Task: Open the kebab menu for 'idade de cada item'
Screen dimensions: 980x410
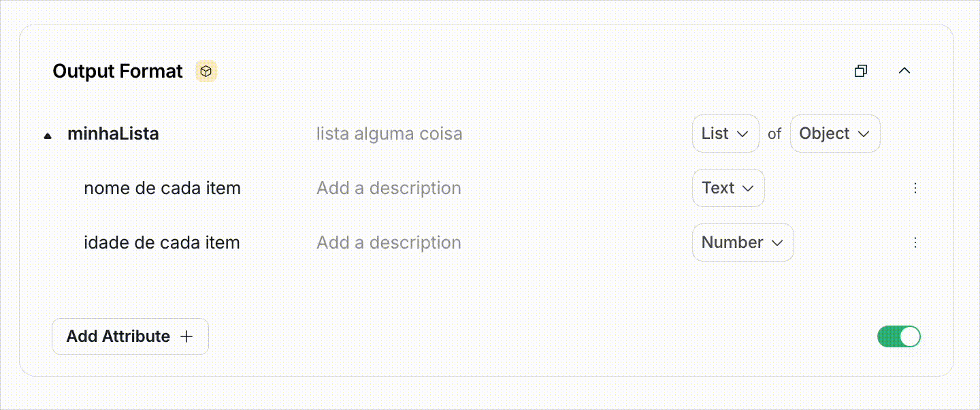Action: tap(915, 242)
